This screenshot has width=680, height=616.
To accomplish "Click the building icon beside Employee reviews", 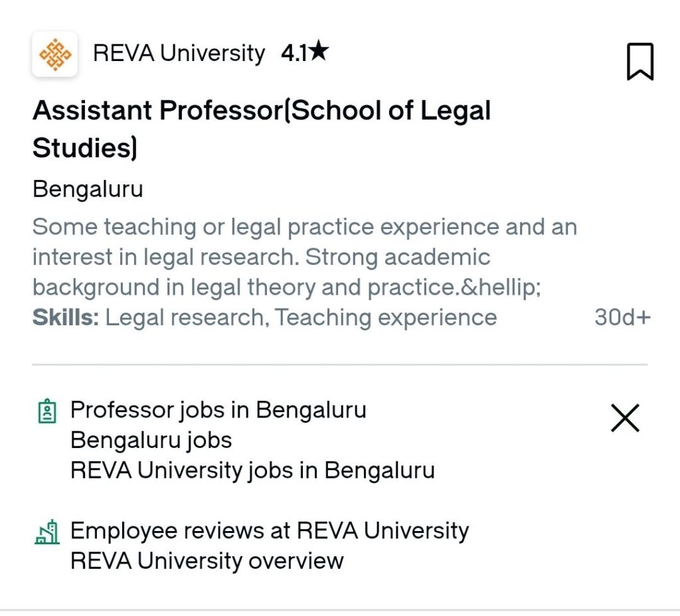I will click(x=46, y=532).
